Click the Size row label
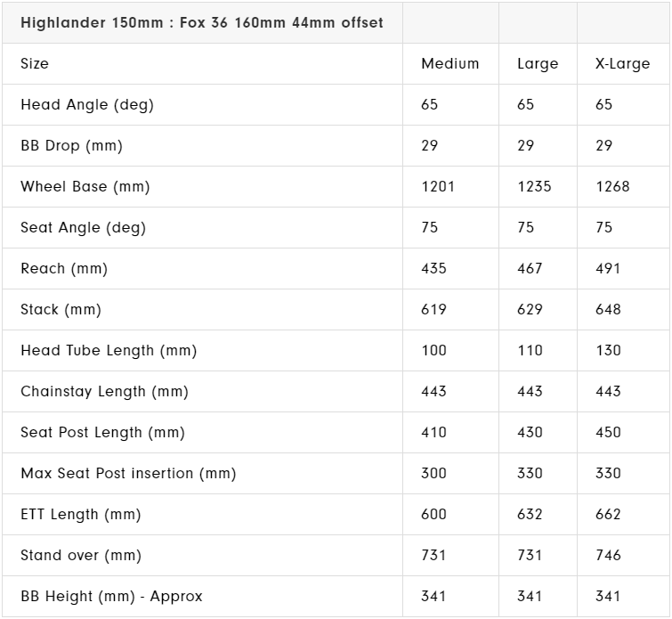 click(35, 64)
